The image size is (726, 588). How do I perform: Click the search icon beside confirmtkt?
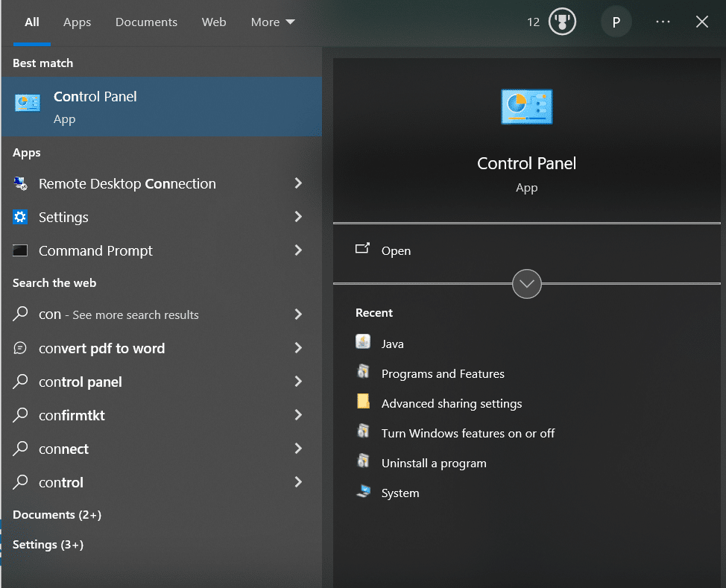click(20, 415)
